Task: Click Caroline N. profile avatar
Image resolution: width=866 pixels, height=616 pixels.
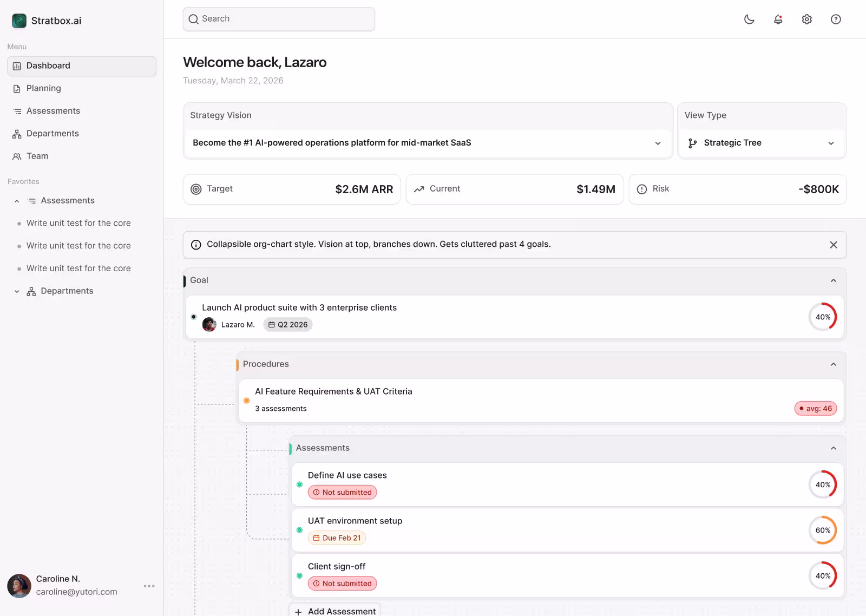Action: (19, 586)
